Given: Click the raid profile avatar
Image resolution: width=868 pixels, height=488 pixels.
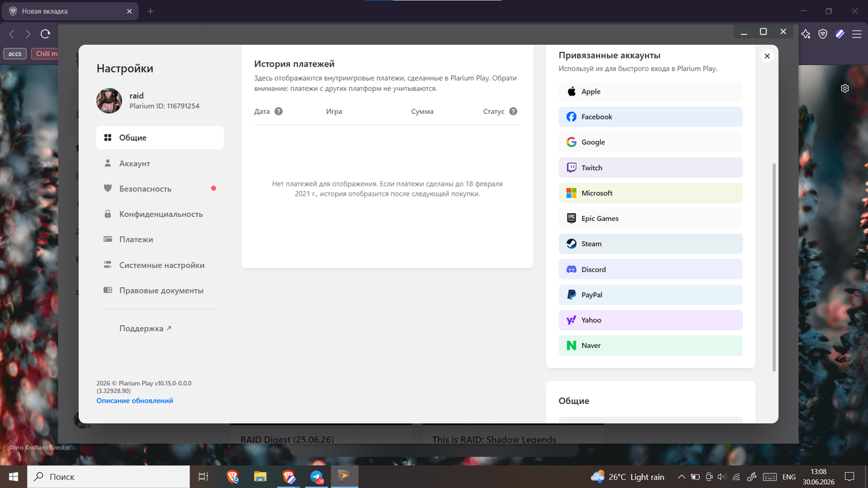Looking at the screenshot, I should tap(109, 101).
